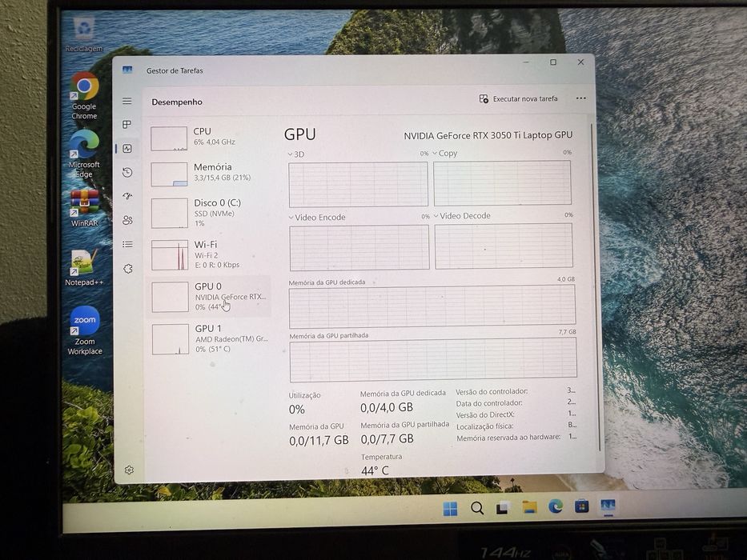The height and width of the screenshot is (560, 747).
Task: Go to the Processes page icon
Action: 127,124
